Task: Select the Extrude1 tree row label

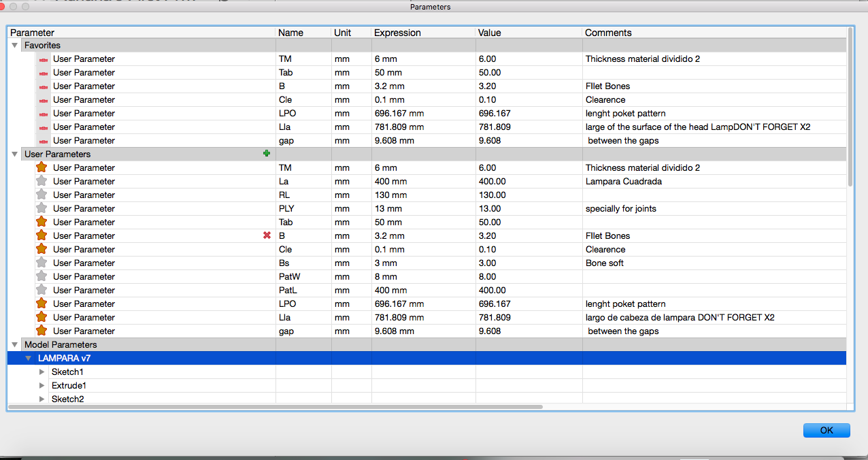Action: pos(69,386)
